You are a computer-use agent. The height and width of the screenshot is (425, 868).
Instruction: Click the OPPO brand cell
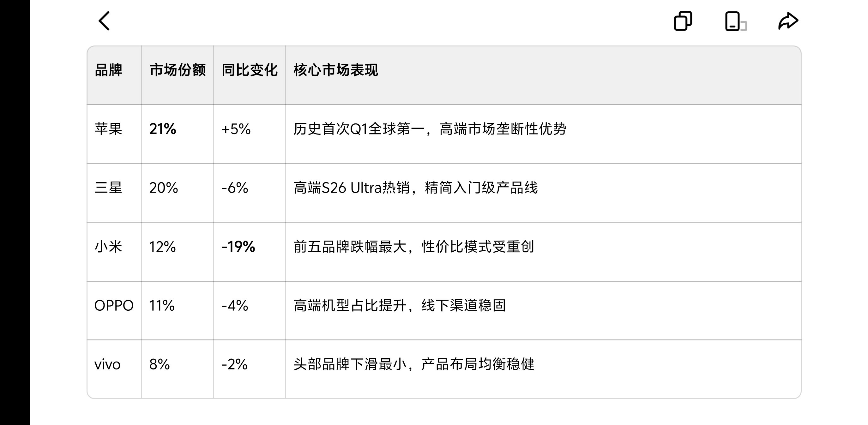(114, 305)
